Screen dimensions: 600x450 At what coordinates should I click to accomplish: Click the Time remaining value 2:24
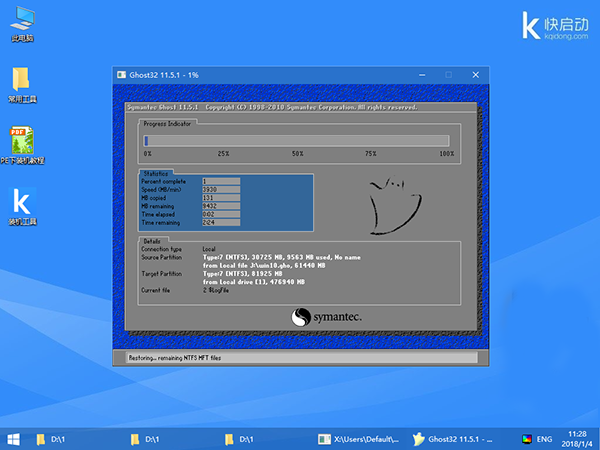[x=221, y=222]
